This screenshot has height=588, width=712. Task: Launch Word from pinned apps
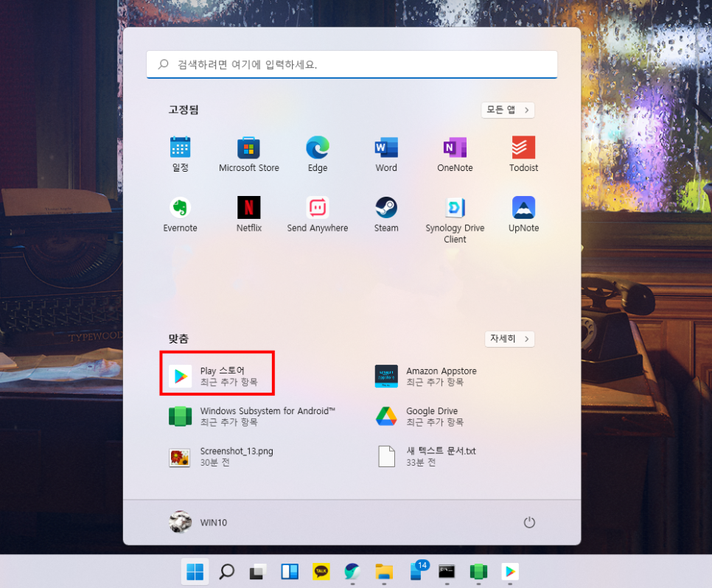coord(386,155)
